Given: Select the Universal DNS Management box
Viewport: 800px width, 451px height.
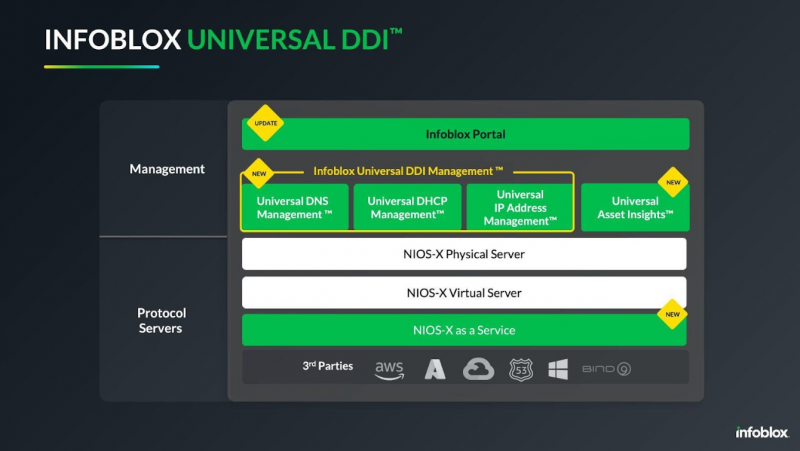Looking at the screenshot, I should (295, 208).
